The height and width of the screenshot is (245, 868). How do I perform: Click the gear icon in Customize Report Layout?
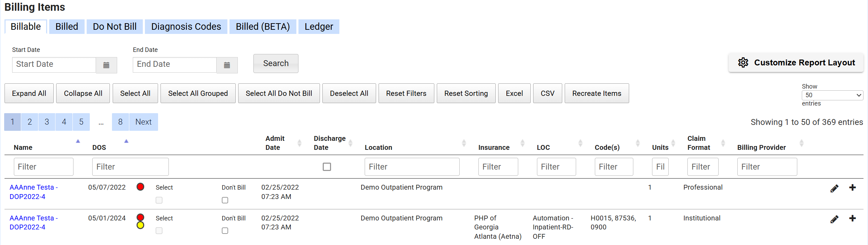tap(743, 63)
